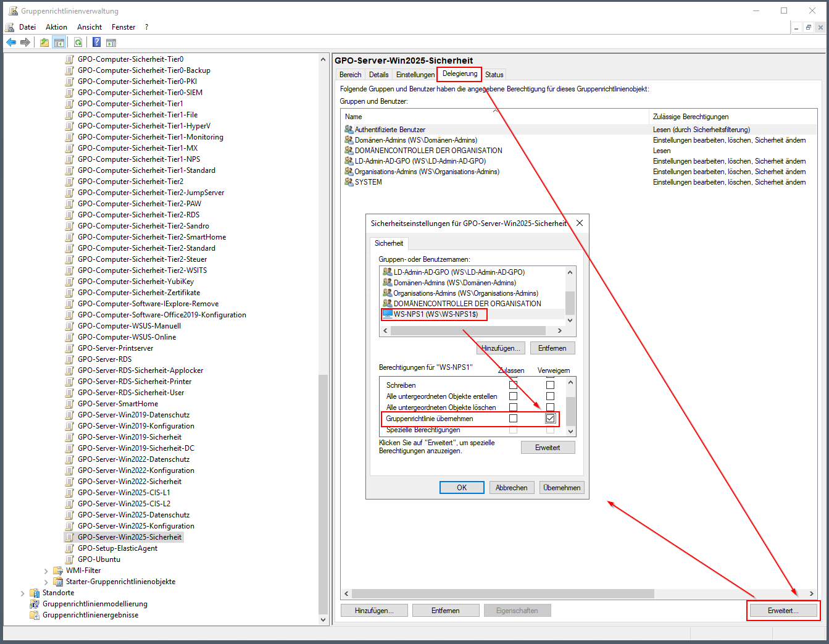
Task: Click computer icon of WS-NPS1 in dialog
Action: point(388,314)
